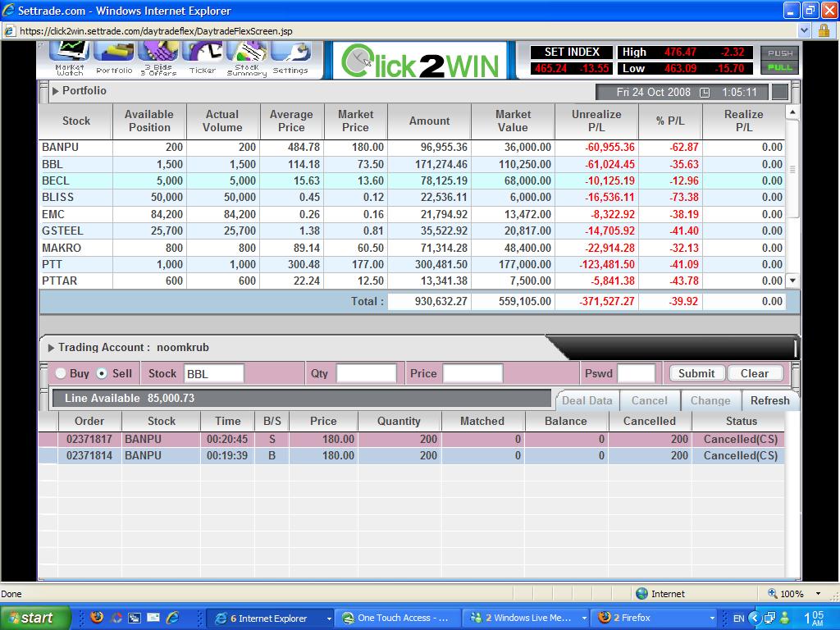Image resolution: width=840 pixels, height=630 pixels.
Task: Refresh the order list
Action: [769, 400]
